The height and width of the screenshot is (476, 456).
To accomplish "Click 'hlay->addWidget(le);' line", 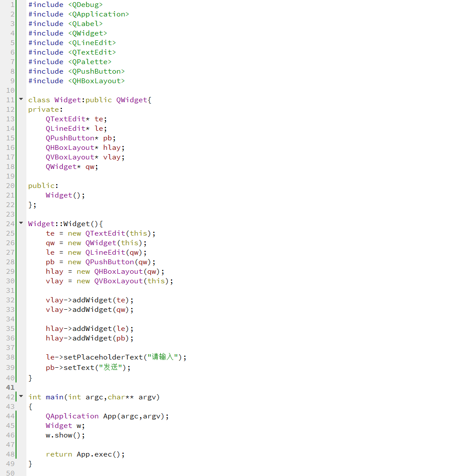I will (90, 329).
